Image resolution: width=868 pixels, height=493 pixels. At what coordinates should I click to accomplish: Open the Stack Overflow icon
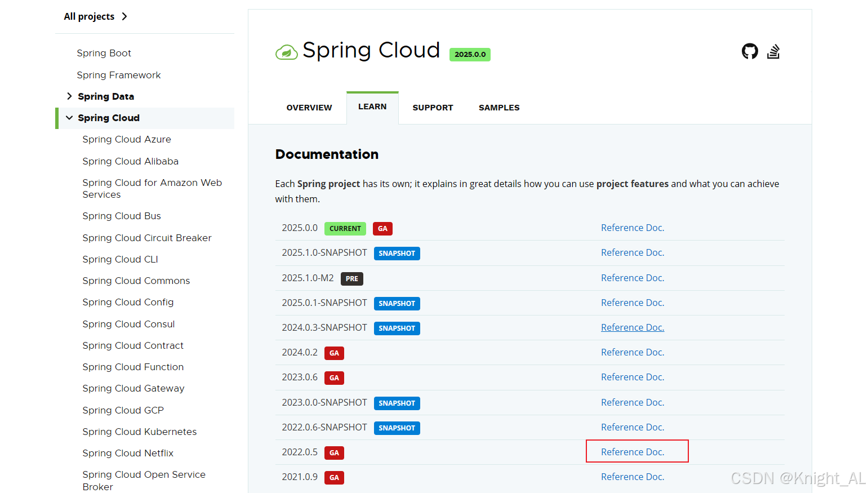[x=773, y=51]
